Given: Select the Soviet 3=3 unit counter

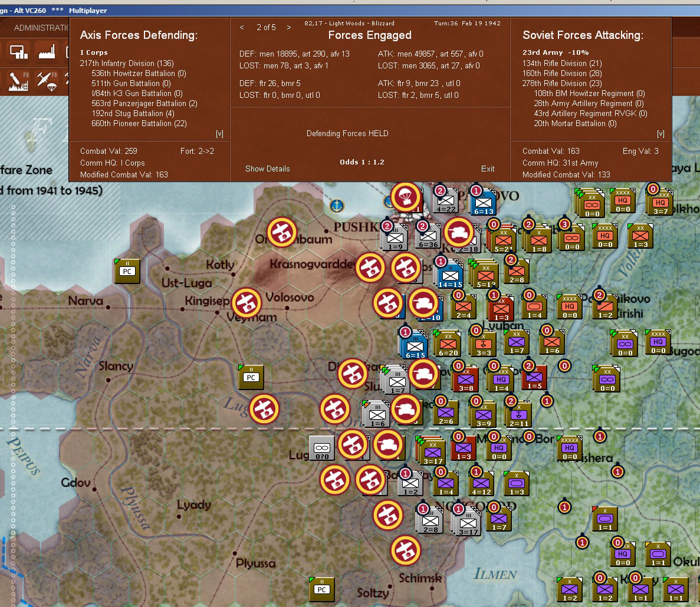Looking at the screenshot, I should (x=483, y=344).
